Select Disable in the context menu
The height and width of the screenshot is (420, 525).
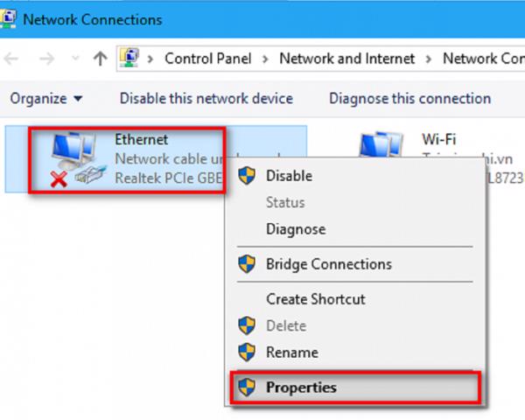tap(289, 175)
